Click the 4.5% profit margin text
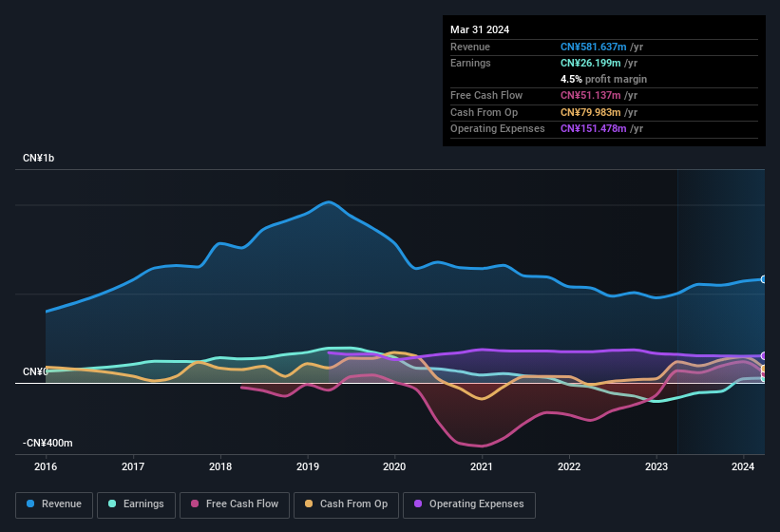Viewport: 780px width, 532px height. point(603,79)
